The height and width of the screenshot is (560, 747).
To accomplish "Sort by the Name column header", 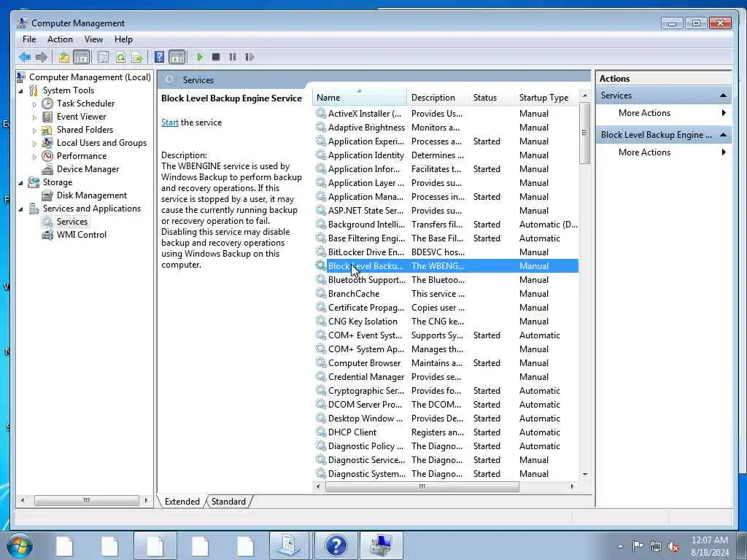I will [360, 98].
